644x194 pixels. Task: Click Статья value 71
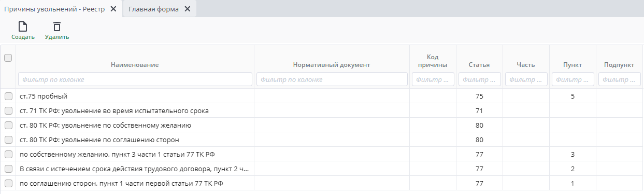tap(479, 110)
